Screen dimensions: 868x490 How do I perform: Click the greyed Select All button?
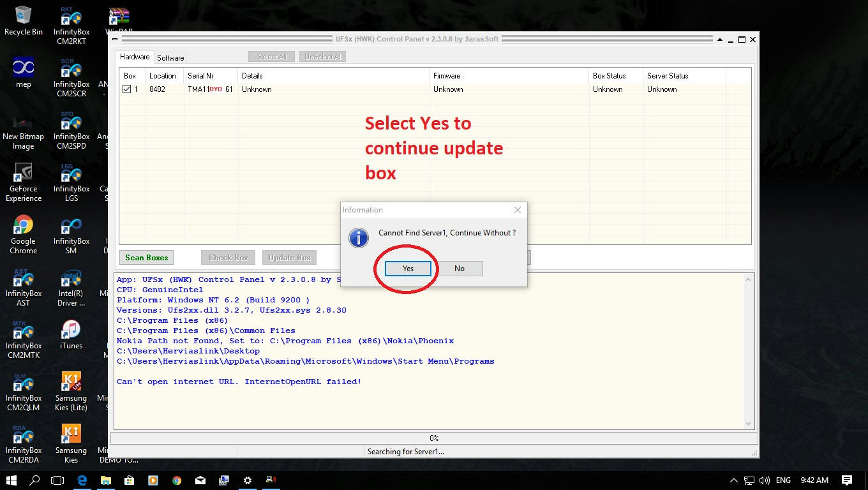pyautogui.click(x=272, y=57)
